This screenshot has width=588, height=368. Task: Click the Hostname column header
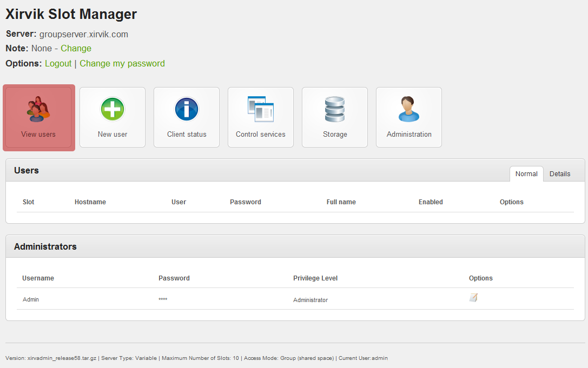90,202
